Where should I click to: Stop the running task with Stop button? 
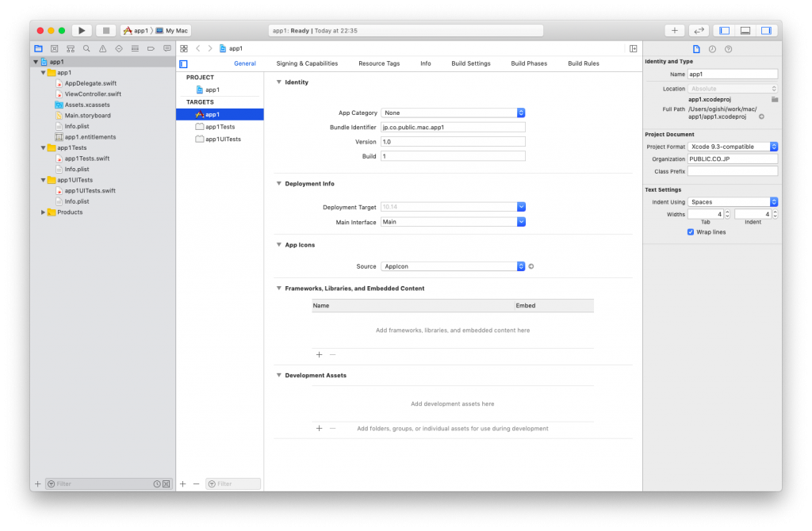coord(106,31)
